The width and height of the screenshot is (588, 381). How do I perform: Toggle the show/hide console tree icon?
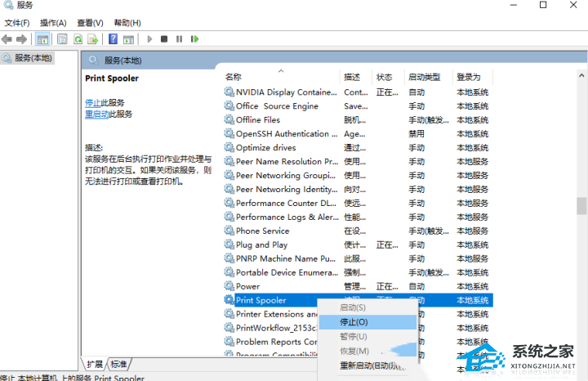tap(42, 38)
